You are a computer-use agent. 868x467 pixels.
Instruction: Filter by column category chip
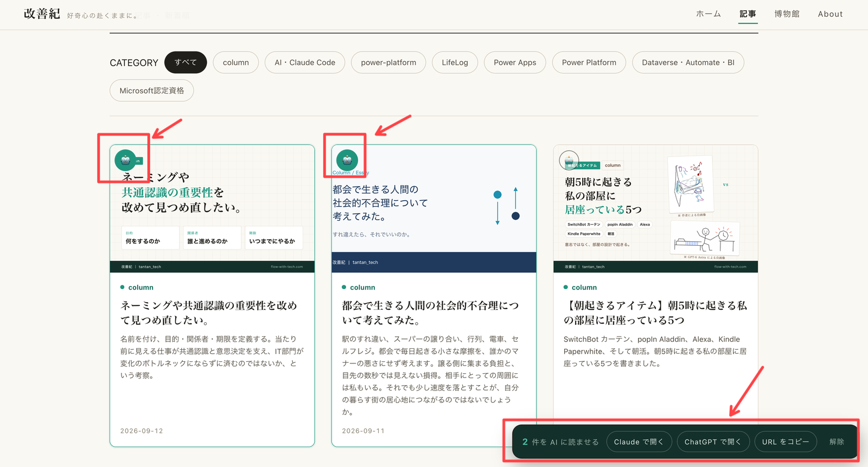236,62
